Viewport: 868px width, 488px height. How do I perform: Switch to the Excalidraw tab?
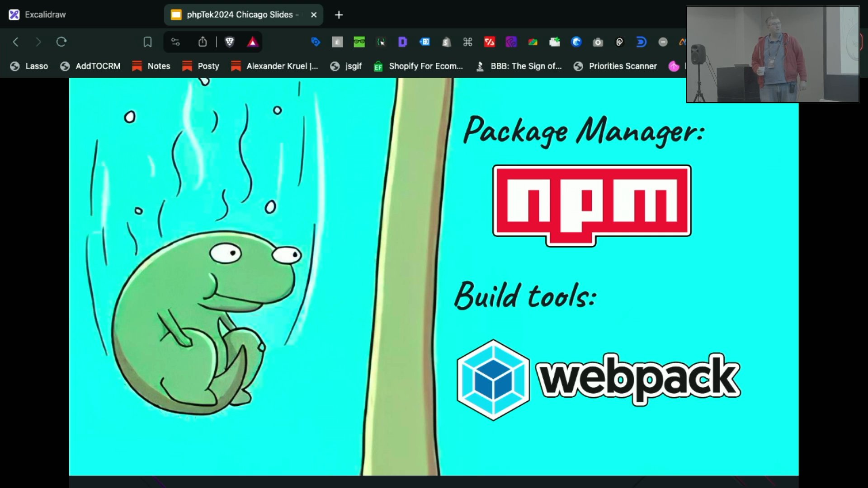click(45, 14)
